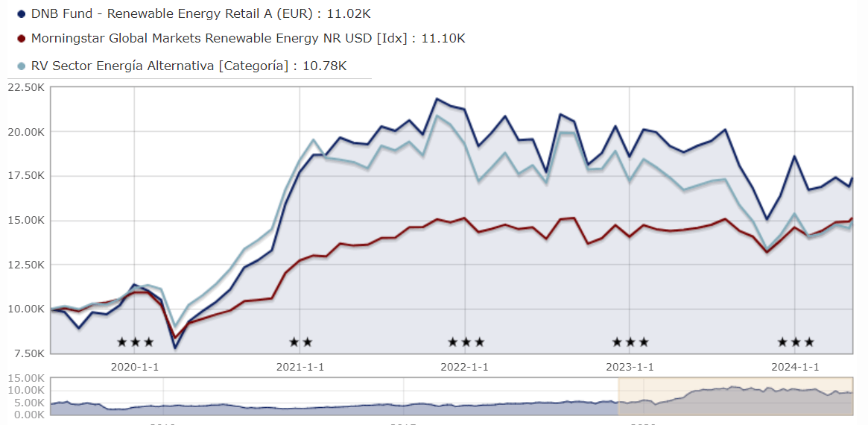Click the 2024-1-1 date axis label
868x425 pixels.
795,367
